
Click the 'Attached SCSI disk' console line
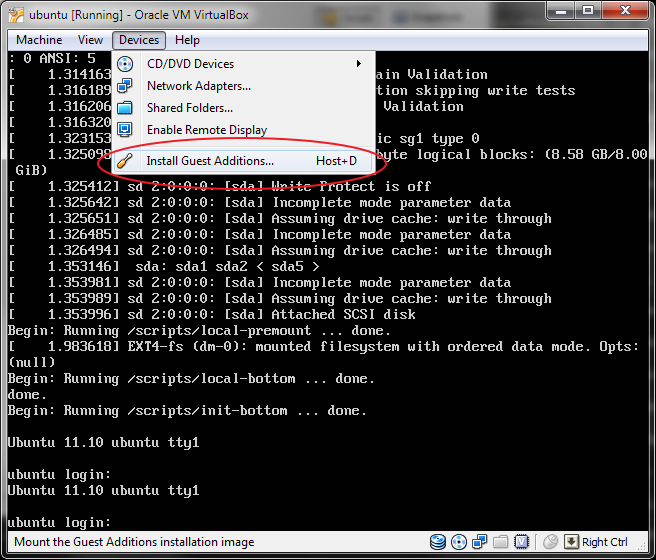click(212, 315)
